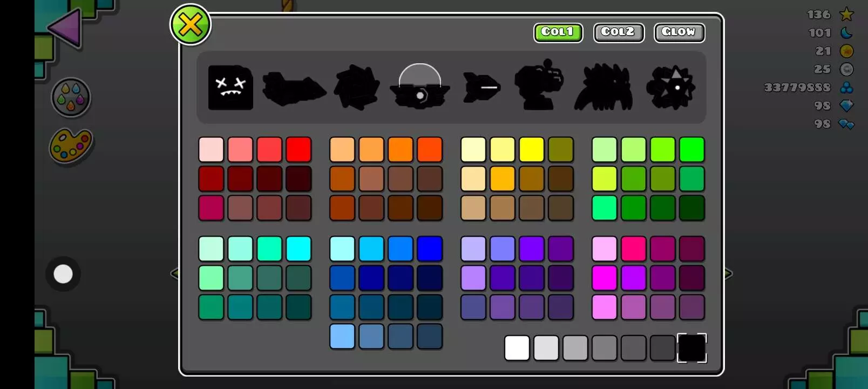Tap the white circle button
This screenshot has width=868, height=389.
(x=63, y=274)
